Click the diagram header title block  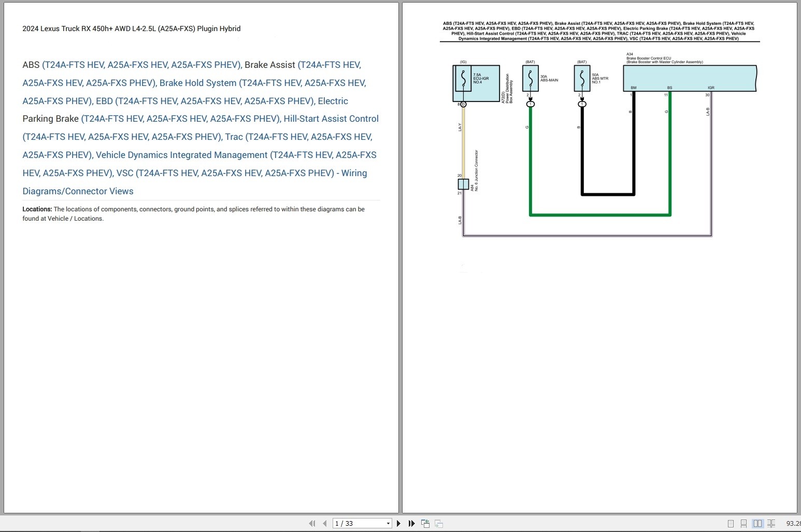tap(599, 31)
